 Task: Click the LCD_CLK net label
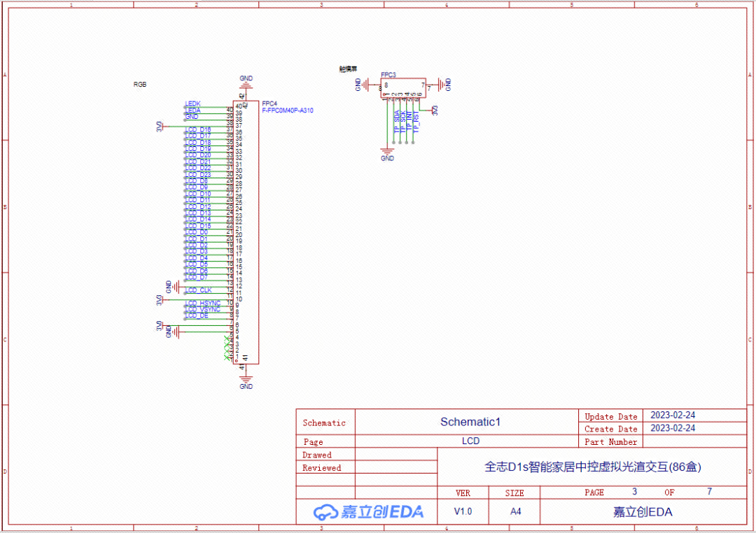pos(198,290)
